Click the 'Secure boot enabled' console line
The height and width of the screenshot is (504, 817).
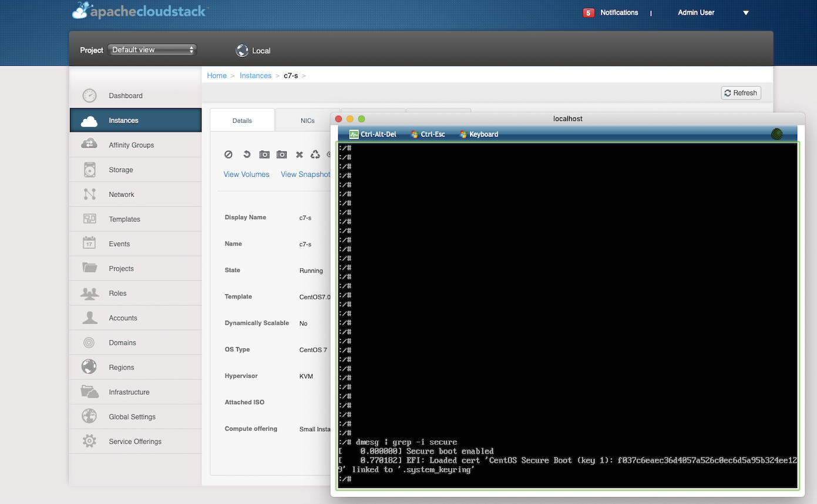(416, 451)
